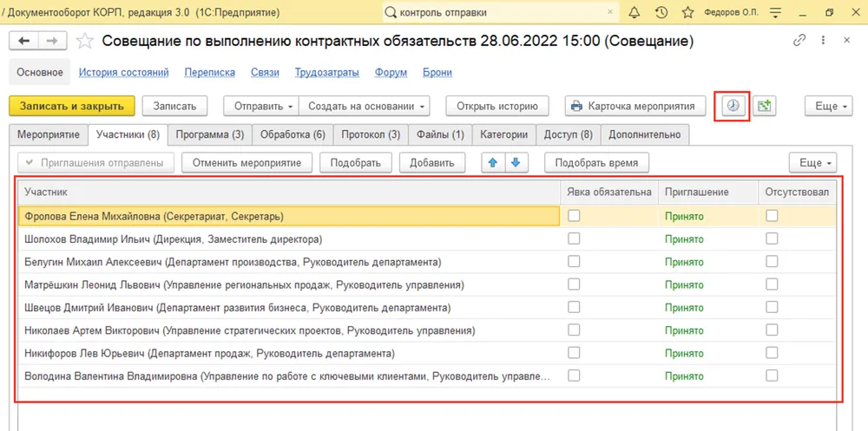Open the "Обработка (6)" tab
This screenshot has height=431, width=868.
[x=293, y=134]
